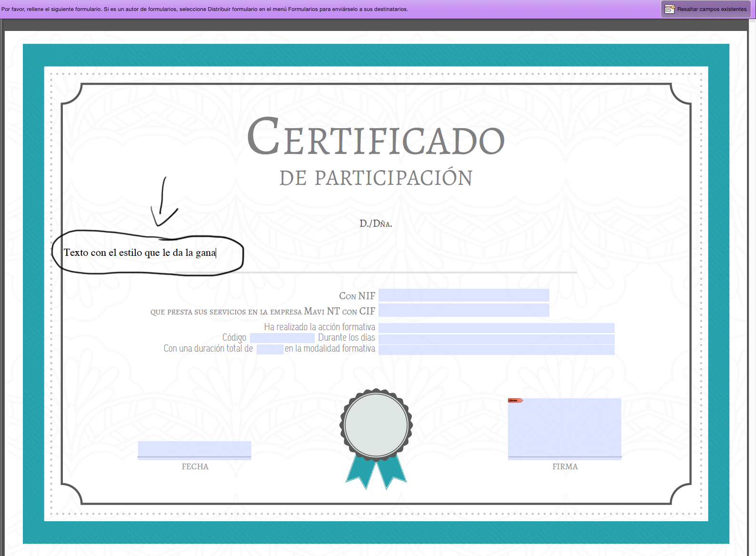Image resolution: width=756 pixels, height=556 pixels.
Task: Select the duración total de field
Action: pyautogui.click(x=270, y=349)
